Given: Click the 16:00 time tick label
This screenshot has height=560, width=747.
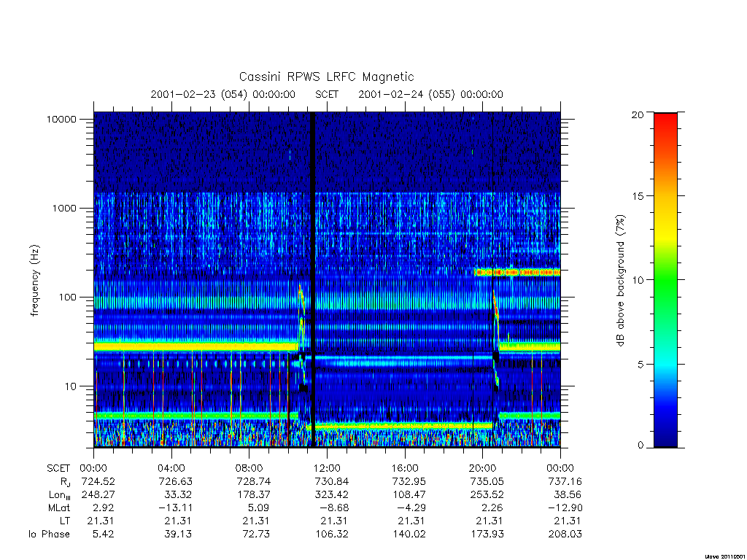Looking at the screenshot, I should click(x=405, y=468).
